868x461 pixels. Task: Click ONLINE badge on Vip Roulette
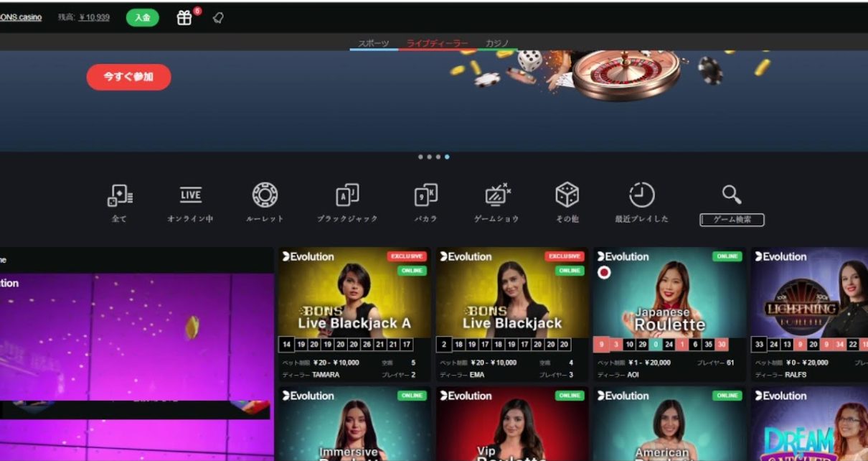click(x=570, y=396)
